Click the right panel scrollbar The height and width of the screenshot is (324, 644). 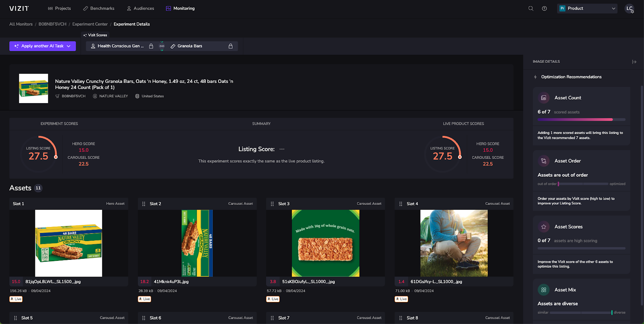coord(642,196)
